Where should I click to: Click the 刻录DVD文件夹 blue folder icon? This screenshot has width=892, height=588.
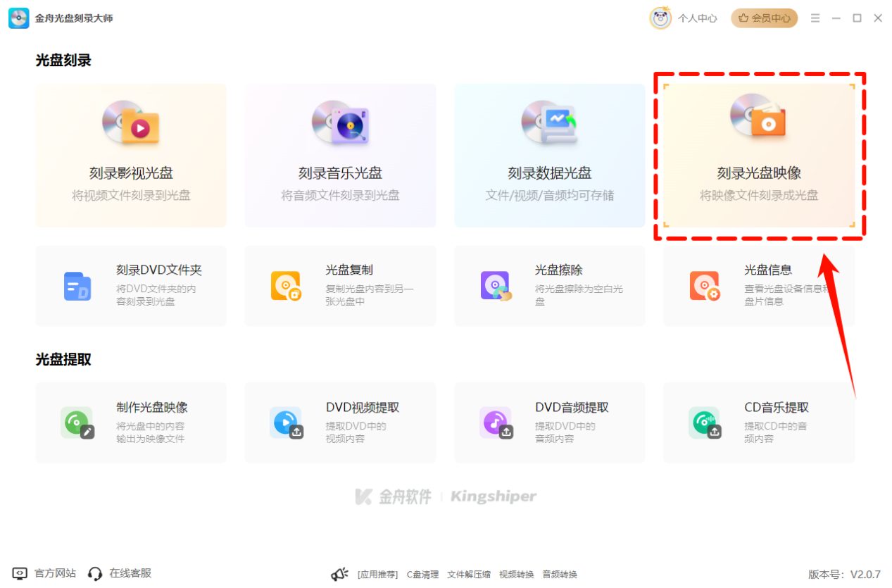[x=77, y=286]
